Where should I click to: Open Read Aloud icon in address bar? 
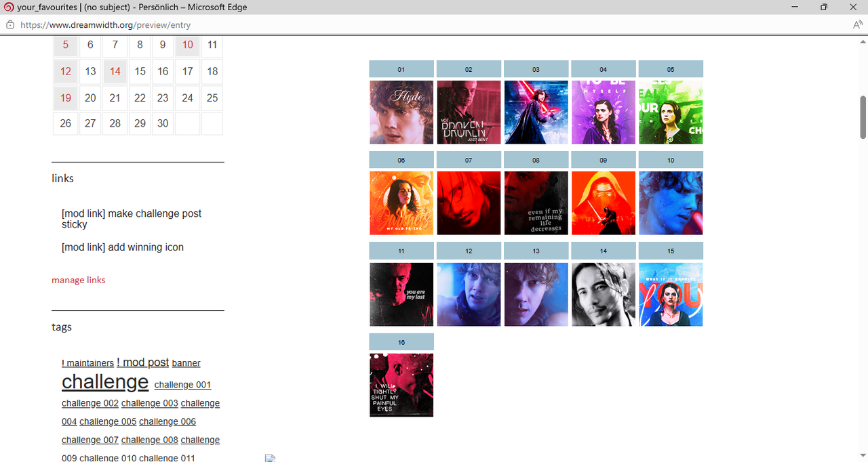pos(858,24)
